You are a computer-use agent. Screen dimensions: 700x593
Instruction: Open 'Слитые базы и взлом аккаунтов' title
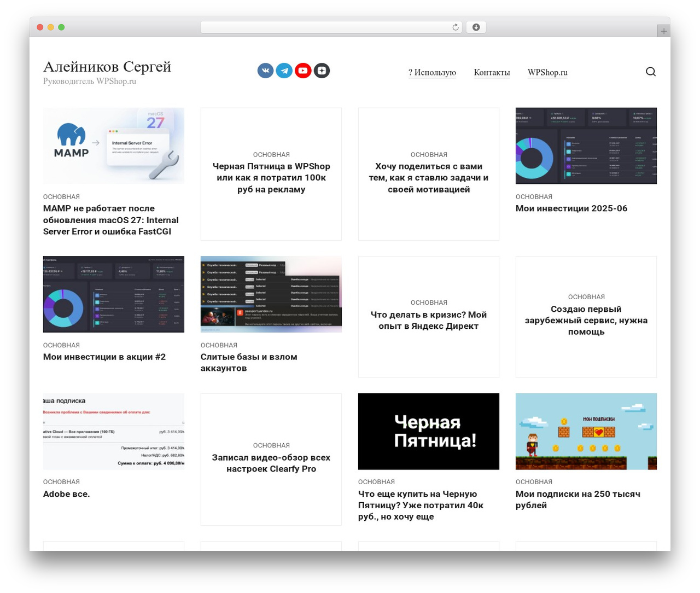tap(249, 363)
